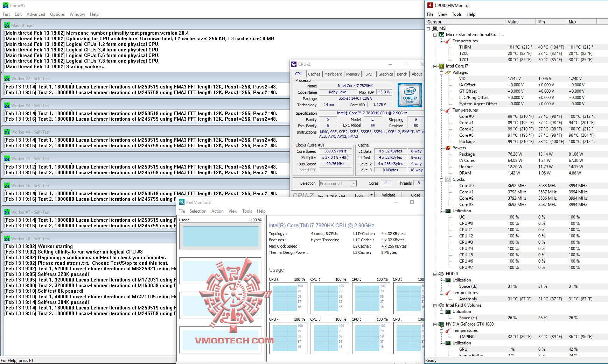The width and height of the screenshot is (608, 364).
Task: Click the Max column header in HWMonitor
Action: point(581,22)
